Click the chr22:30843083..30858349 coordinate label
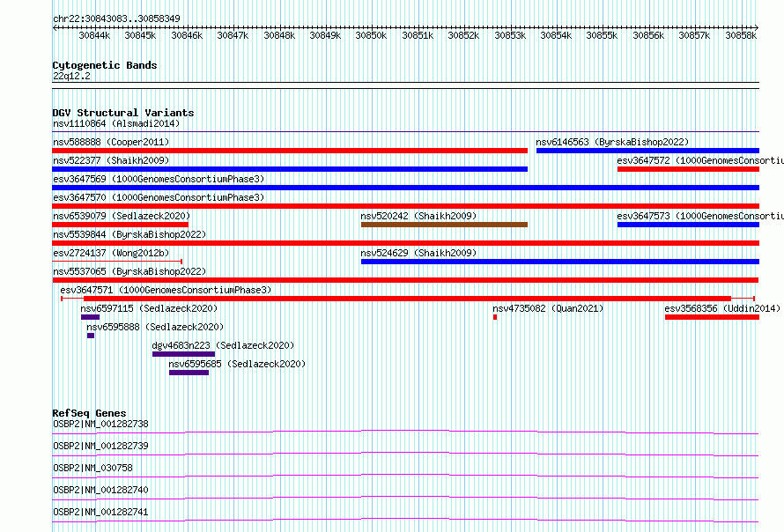Screen dimensions: 784x532 coord(116,18)
